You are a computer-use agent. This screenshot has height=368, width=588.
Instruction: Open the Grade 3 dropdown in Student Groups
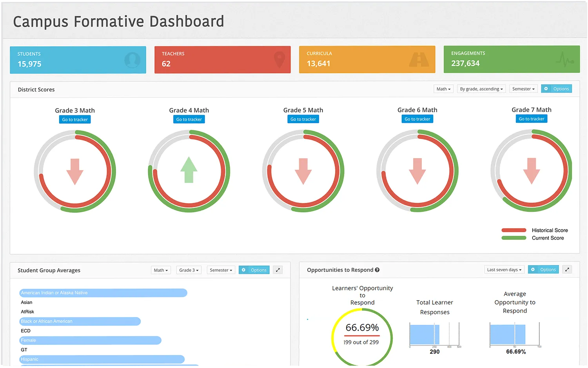[189, 270]
